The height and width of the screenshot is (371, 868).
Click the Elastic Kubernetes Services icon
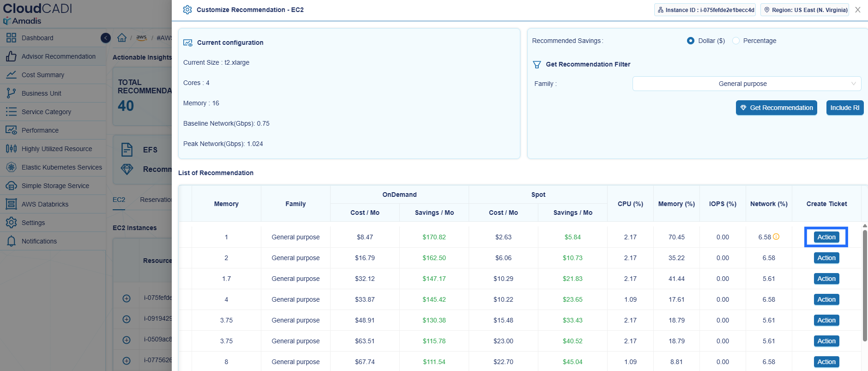pos(11,167)
